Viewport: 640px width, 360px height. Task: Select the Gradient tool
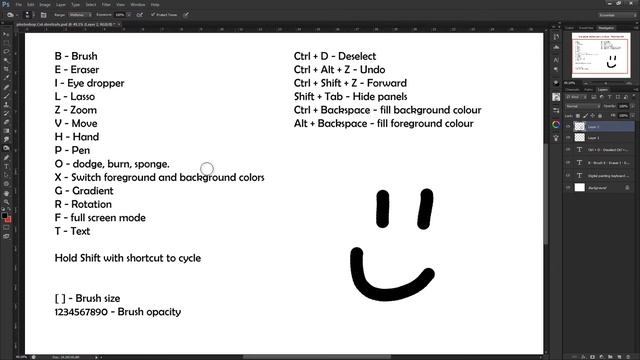coord(6,131)
